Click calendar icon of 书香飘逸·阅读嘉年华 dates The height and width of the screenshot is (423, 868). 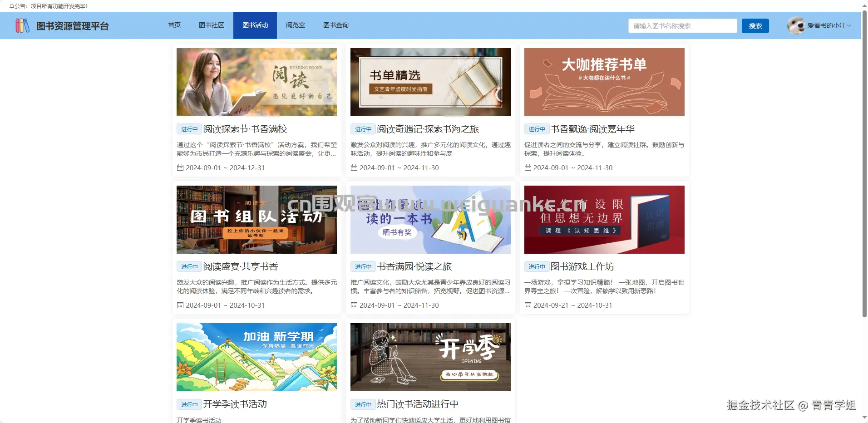click(x=528, y=167)
